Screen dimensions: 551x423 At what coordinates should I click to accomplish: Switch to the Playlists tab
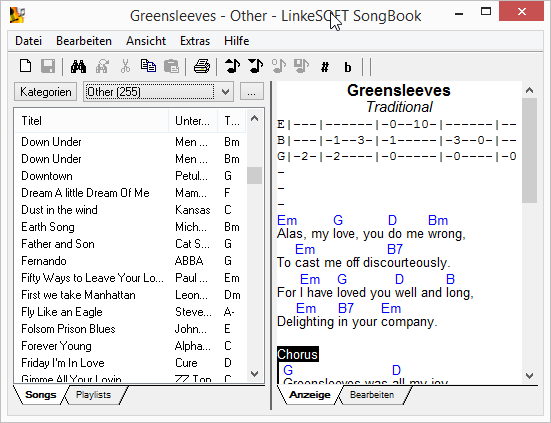coord(93,395)
